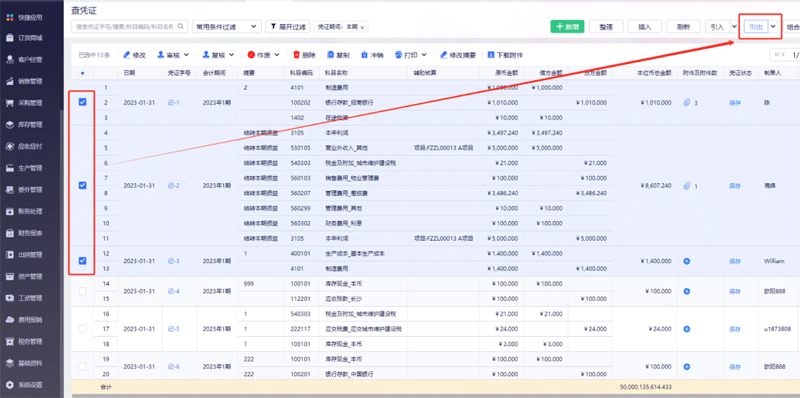This screenshot has height=398, width=800.
Task: Expand the 引出 dropdown arrow
Action: [773, 27]
